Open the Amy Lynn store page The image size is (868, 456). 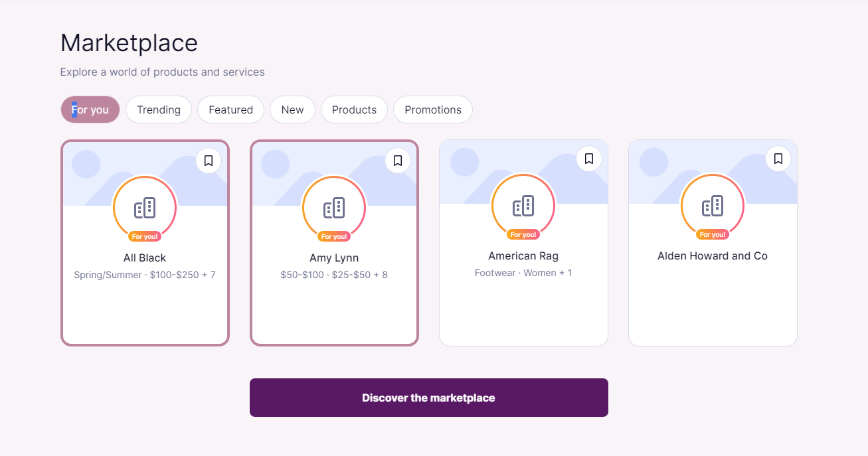coord(334,258)
